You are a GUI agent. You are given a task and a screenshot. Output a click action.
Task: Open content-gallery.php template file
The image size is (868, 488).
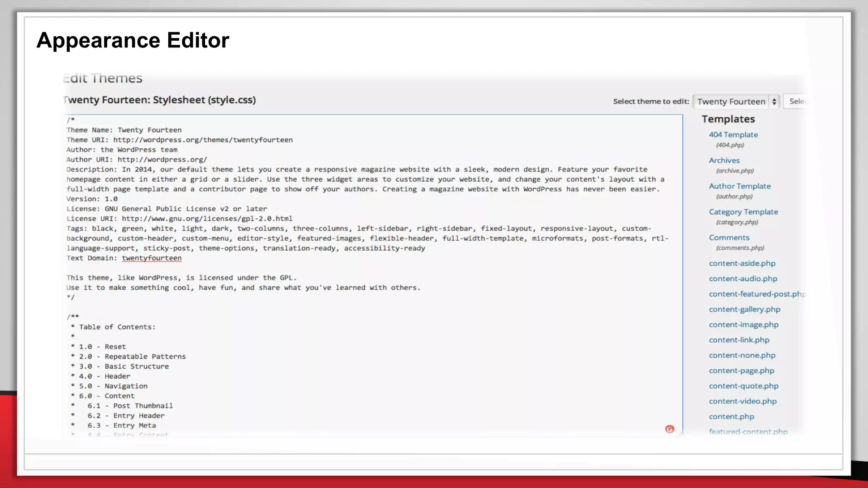745,309
